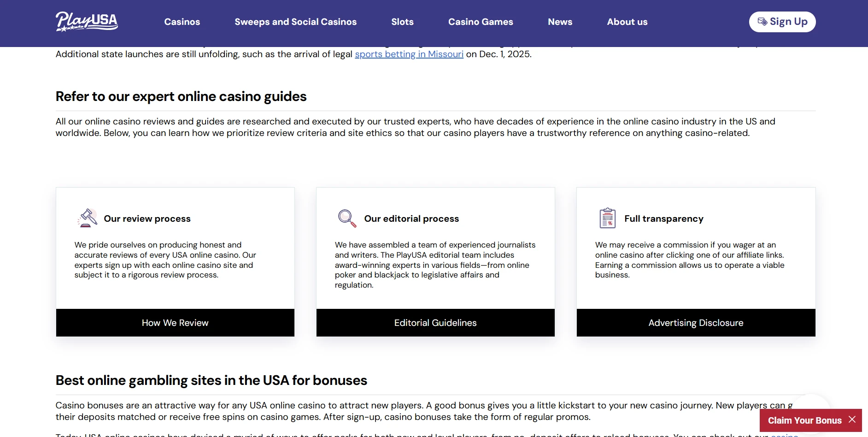
Task: View the Advertising Disclosure button
Action: click(x=696, y=323)
